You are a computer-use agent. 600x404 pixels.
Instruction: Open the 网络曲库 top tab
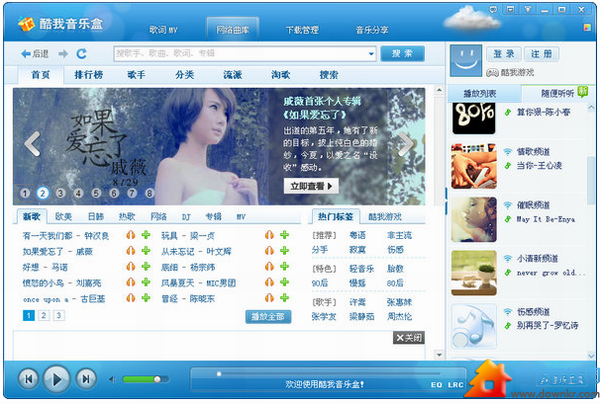pyautogui.click(x=233, y=29)
